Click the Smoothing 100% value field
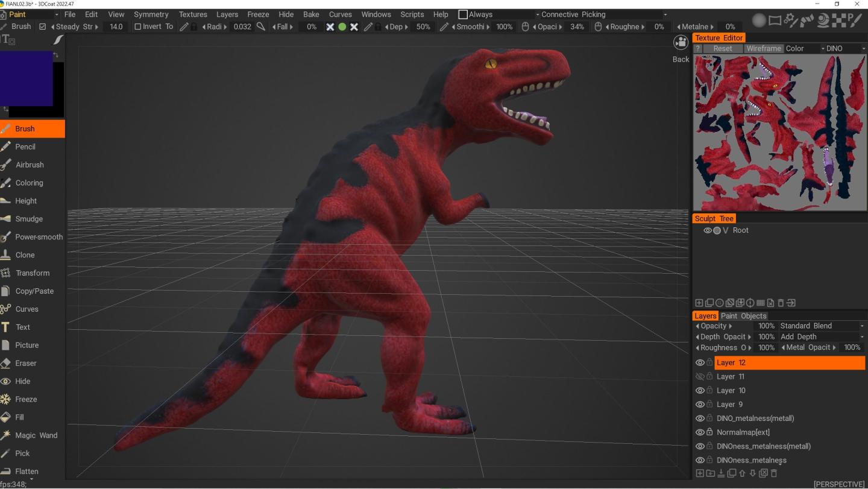Viewport: 868px width, 489px height. click(x=504, y=27)
